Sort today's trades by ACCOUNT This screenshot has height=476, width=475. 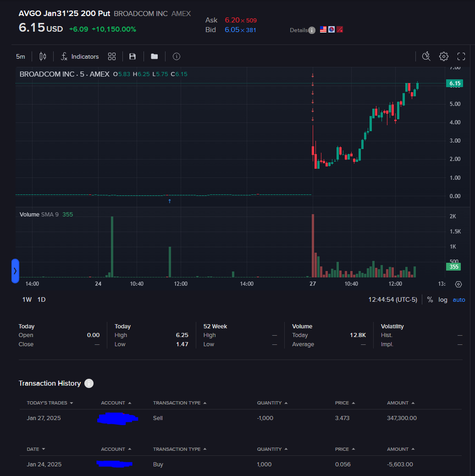click(x=116, y=403)
